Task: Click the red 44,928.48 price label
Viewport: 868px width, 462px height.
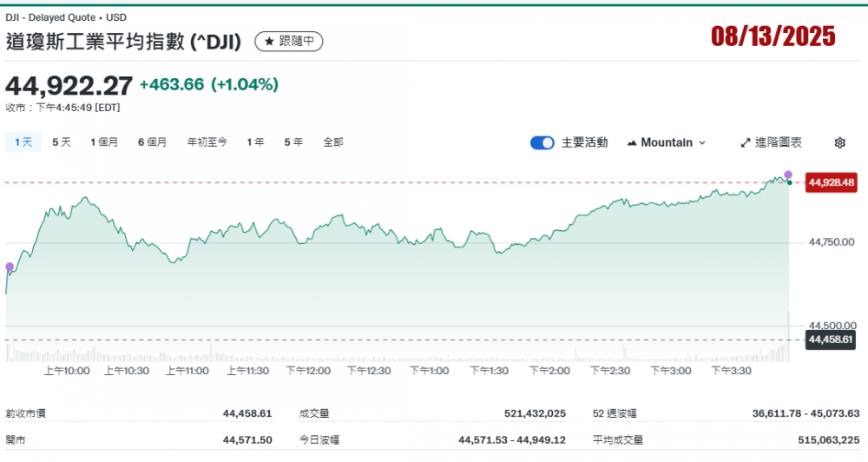Action: point(832,182)
